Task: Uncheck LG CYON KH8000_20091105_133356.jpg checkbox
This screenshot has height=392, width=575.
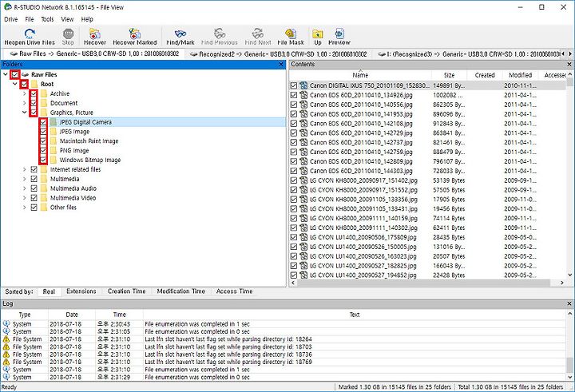Action: pos(294,200)
